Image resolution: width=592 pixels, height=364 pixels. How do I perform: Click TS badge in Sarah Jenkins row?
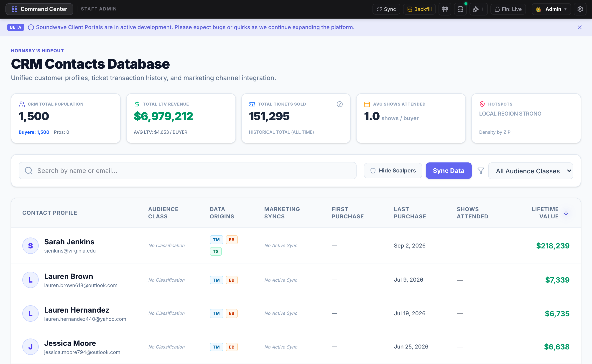click(x=216, y=252)
